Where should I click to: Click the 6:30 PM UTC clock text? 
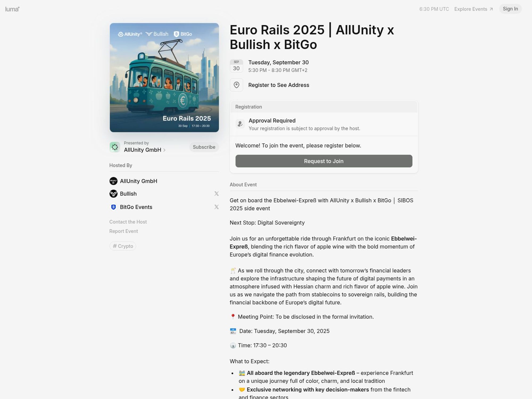coord(434,9)
